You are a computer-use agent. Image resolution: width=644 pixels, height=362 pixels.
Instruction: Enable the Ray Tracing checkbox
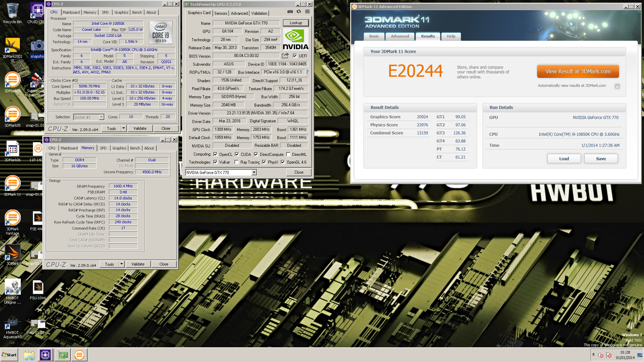coord(236,162)
